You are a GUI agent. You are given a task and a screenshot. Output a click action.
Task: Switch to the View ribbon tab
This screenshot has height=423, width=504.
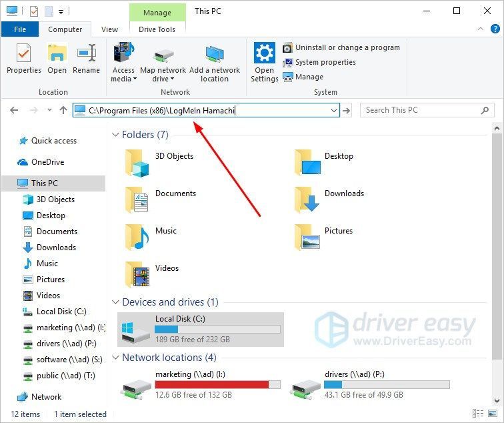(109, 29)
